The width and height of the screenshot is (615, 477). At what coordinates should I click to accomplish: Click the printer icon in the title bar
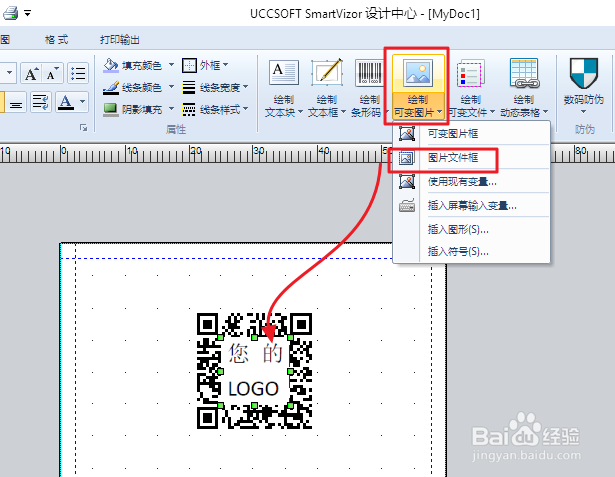point(10,13)
